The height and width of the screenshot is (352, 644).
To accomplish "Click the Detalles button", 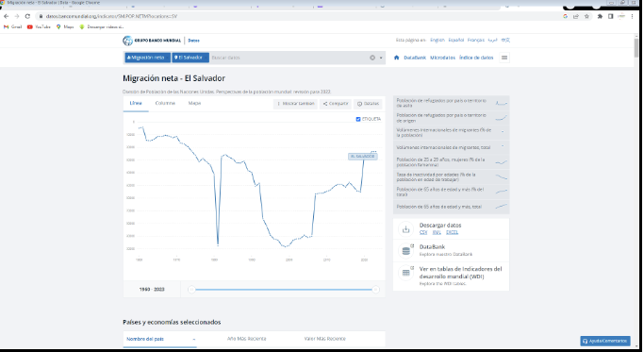I will point(368,104).
